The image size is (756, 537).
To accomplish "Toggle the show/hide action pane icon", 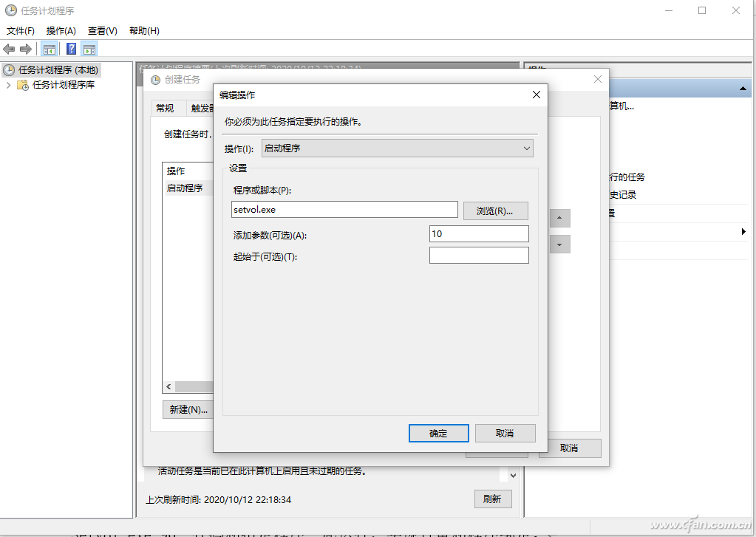I will [x=89, y=49].
